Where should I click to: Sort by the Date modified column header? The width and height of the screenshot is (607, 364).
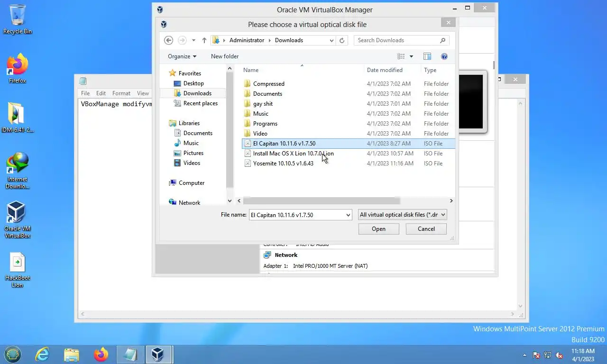pos(392,70)
